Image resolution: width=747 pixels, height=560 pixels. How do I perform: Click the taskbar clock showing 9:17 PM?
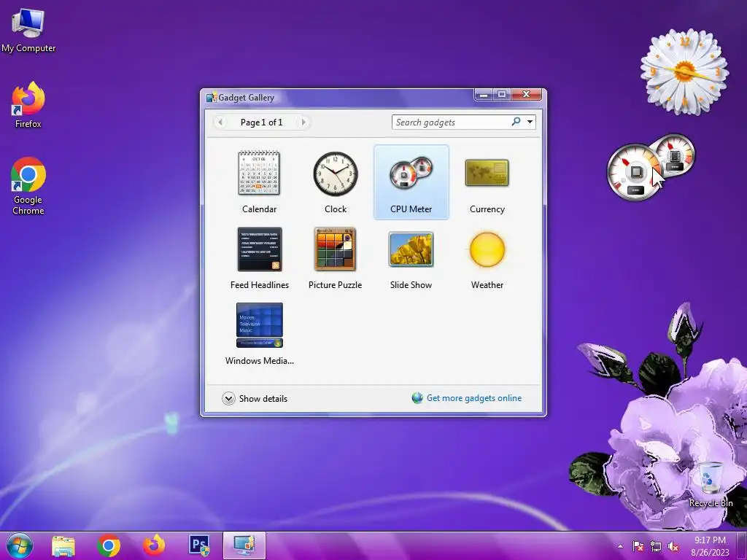pyautogui.click(x=710, y=546)
